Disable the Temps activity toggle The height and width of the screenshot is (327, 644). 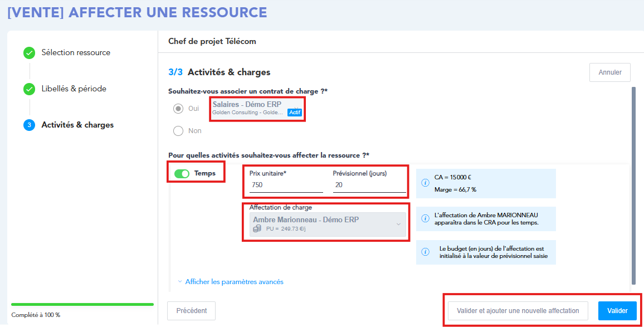pyautogui.click(x=182, y=174)
